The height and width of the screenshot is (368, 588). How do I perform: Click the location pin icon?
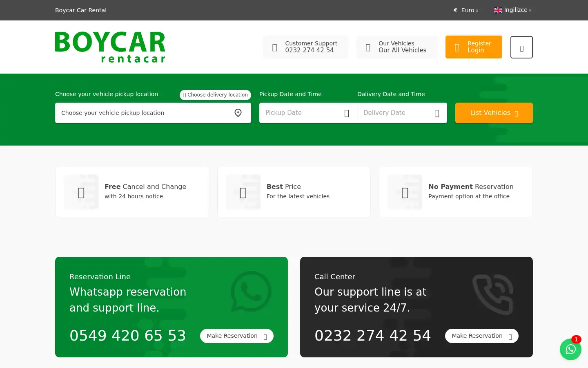coord(238,113)
